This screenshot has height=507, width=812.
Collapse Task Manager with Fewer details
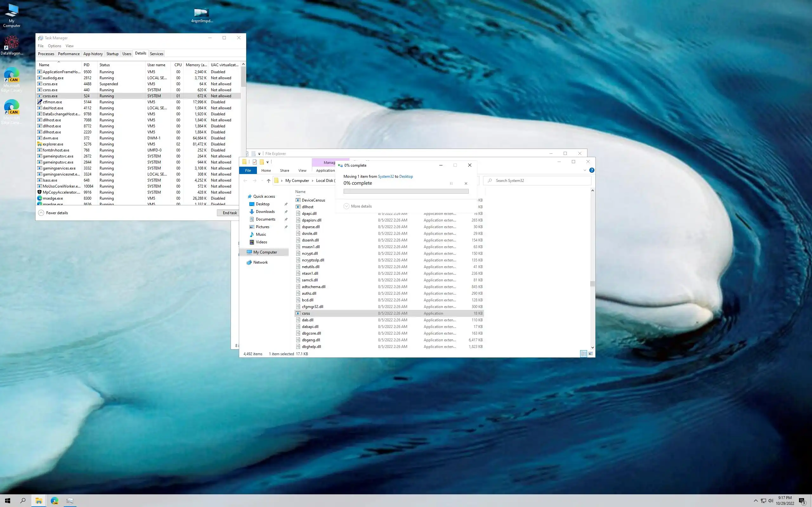point(53,213)
